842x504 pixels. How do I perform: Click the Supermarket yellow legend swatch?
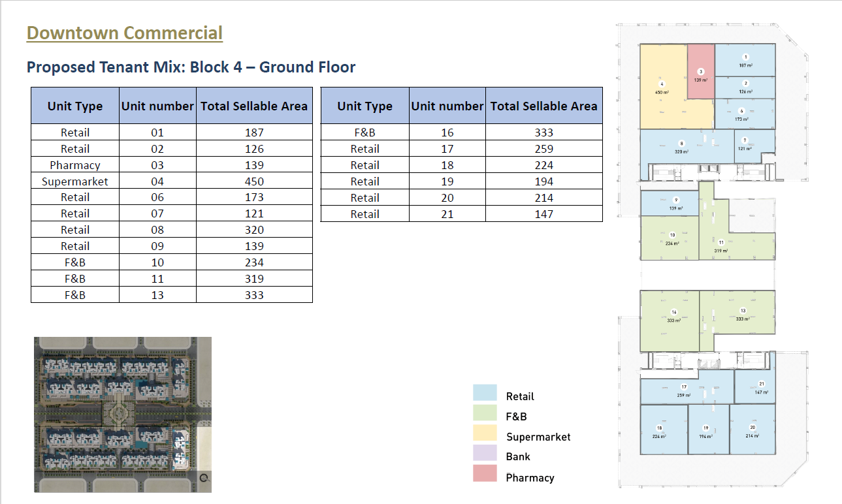(485, 433)
